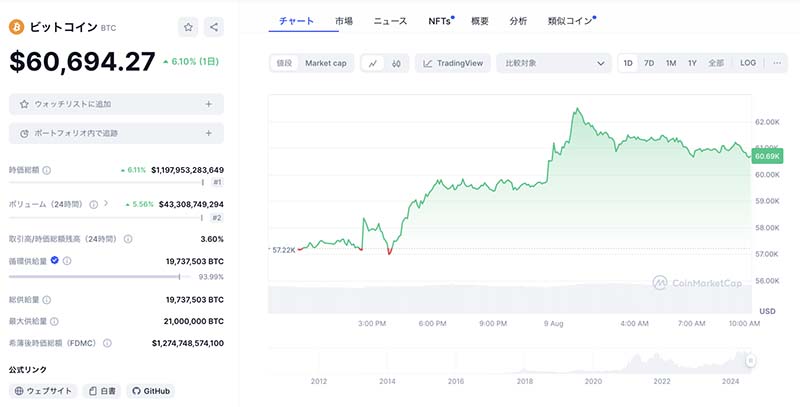
Task: Open the 白書 whitepaper link
Action: tap(102, 391)
